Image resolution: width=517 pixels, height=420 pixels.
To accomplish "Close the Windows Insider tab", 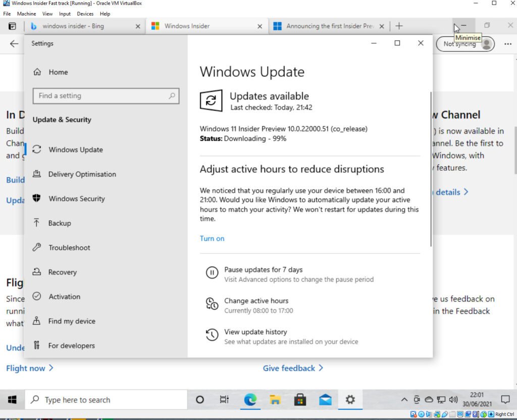I will pos(260,26).
